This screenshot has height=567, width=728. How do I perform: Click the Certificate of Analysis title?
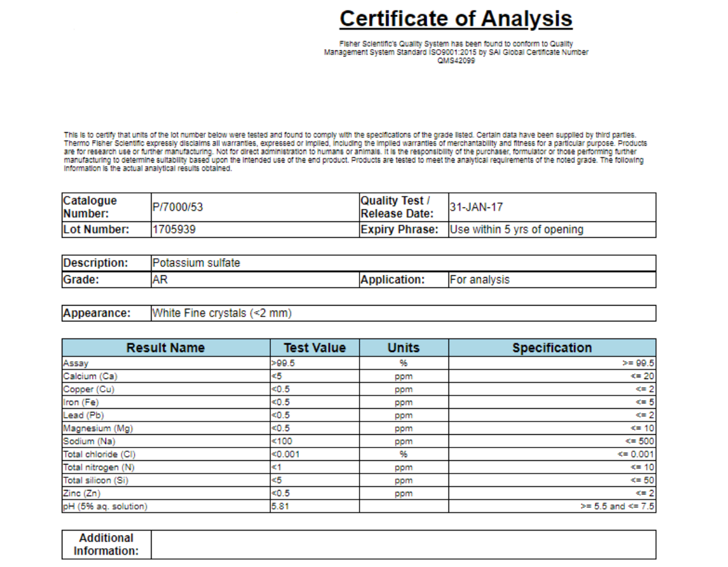click(455, 19)
